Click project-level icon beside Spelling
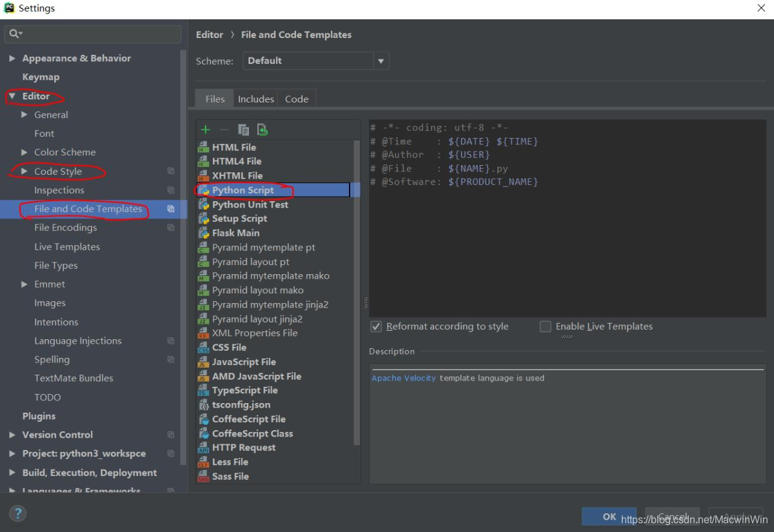Screen dimensions: 774x532 (x=171, y=360)
